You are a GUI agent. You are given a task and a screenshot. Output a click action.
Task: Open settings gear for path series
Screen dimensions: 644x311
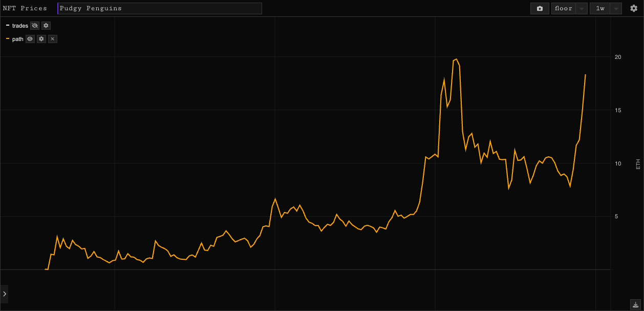[x=41, y=39]
